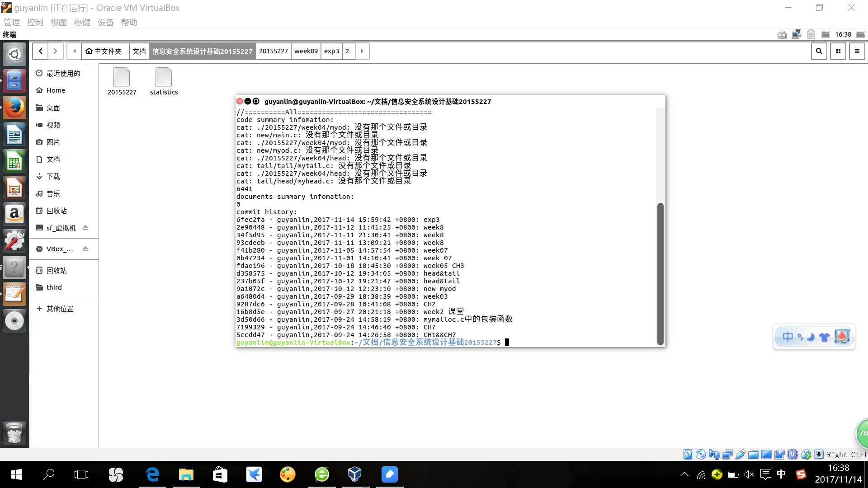The width and height of the screenshot is (868, 488).
Task: Open 桌面 in sidebar
Action: click(64, 108)
